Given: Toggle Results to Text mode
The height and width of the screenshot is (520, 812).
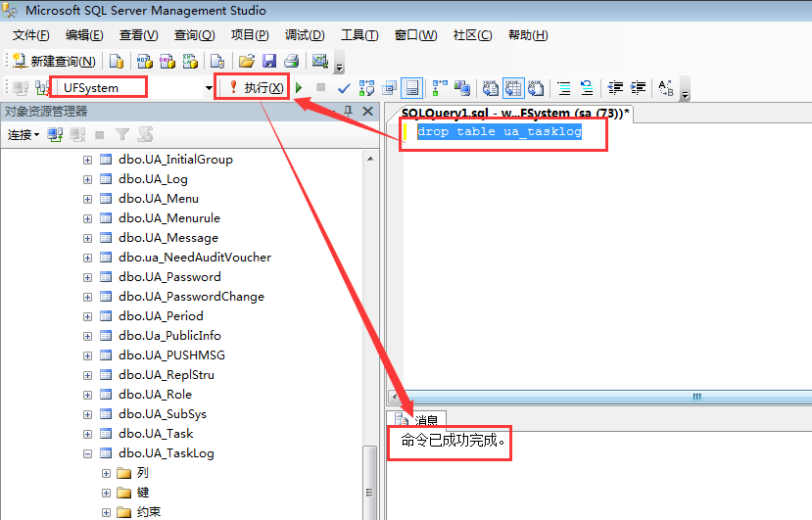Looking at the screenshot, I should click(491, 88).
